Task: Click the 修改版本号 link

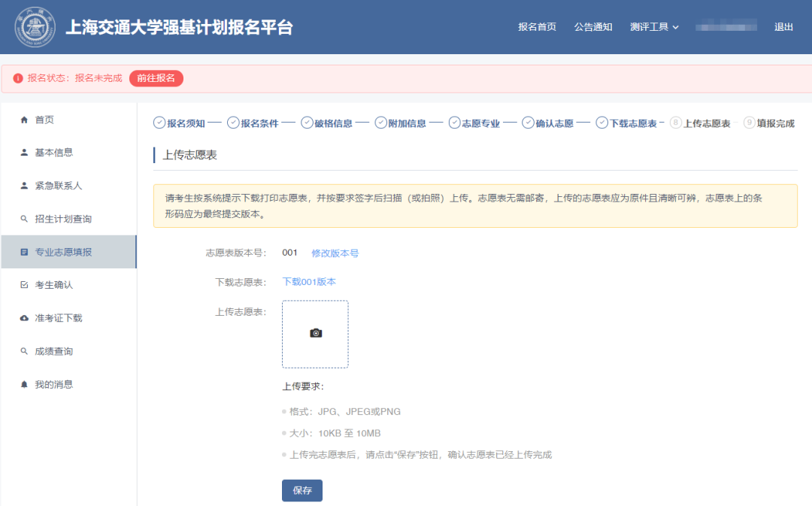Action: click(x=335, y=253)
